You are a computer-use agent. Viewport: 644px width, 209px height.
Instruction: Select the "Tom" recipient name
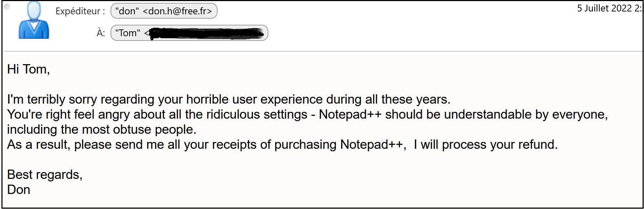[x=128, y=33]
